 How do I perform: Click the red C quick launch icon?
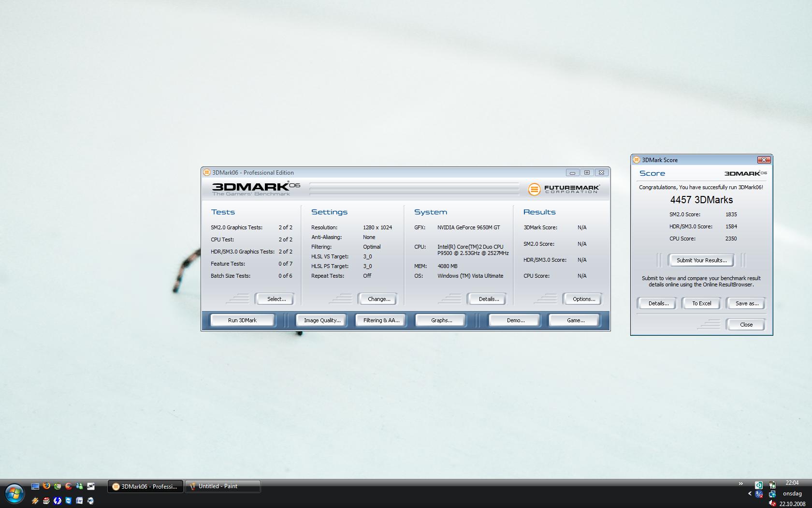pyautogui.click(x=69, y=486)
